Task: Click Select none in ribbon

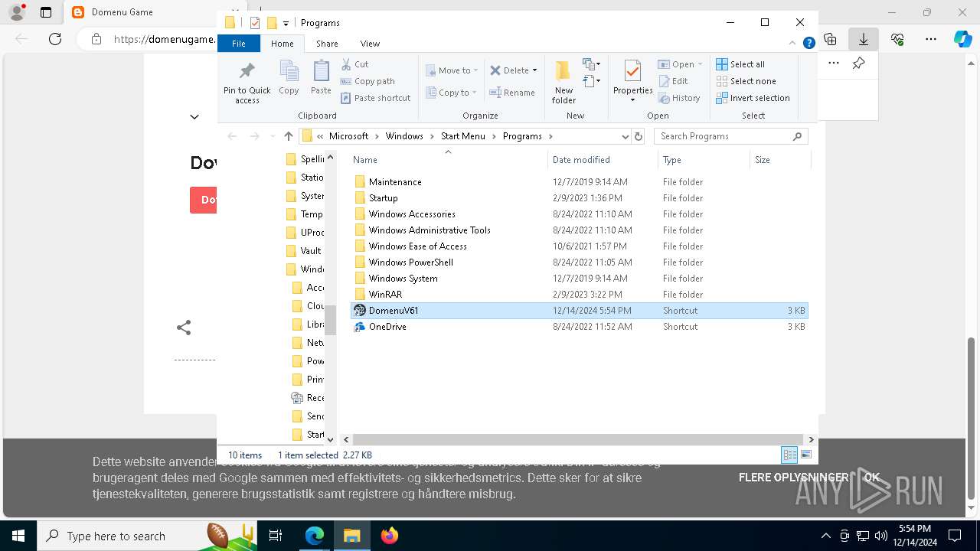Action: click(746, 81)
